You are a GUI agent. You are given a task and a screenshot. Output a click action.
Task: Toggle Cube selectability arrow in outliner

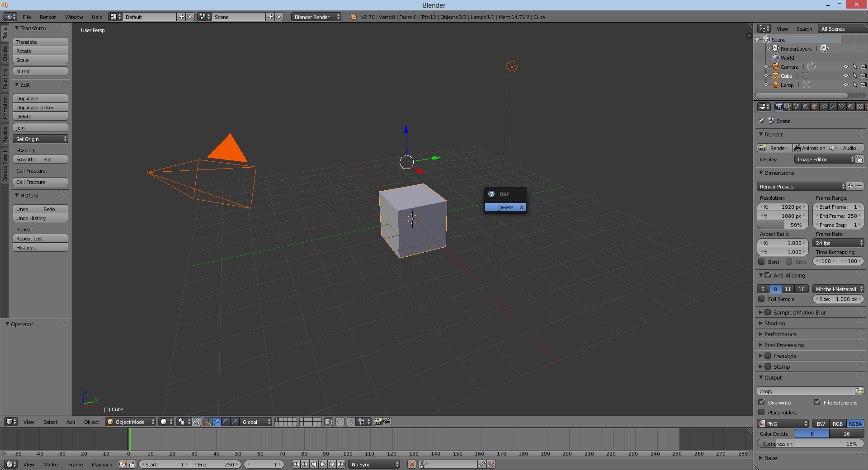pos(855,76)
